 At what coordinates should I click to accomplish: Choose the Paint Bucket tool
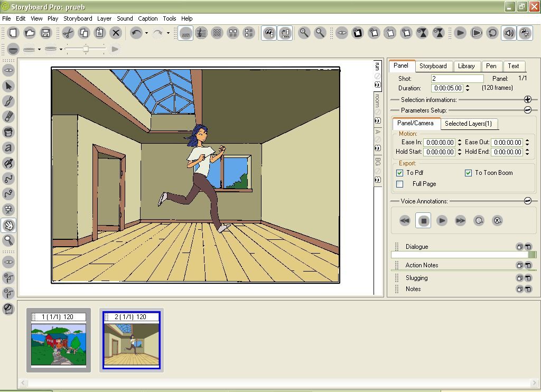coord(8,132)
